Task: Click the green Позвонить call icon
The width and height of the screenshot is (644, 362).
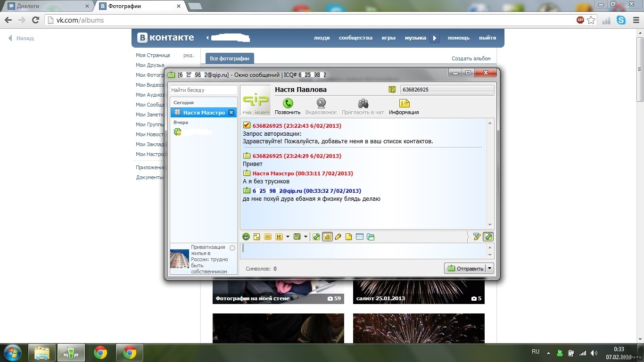Action: pyautogui.click(x=288, y=104)
